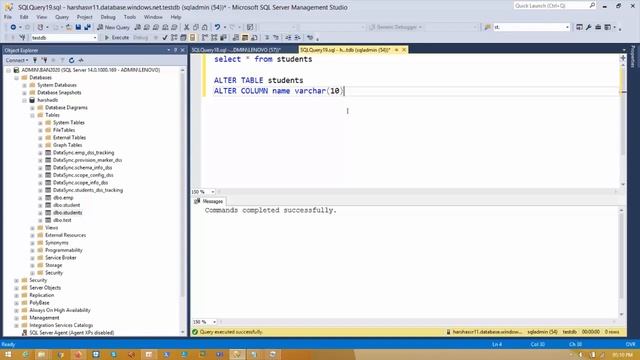This screenshot has height=360, width=640.
Task: Parse the query with checkmark icon
Action: point(164,38)
